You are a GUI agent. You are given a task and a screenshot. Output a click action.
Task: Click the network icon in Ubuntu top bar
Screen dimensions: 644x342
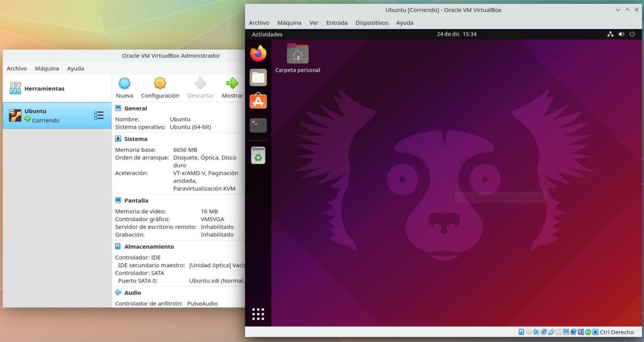point(610,34)
